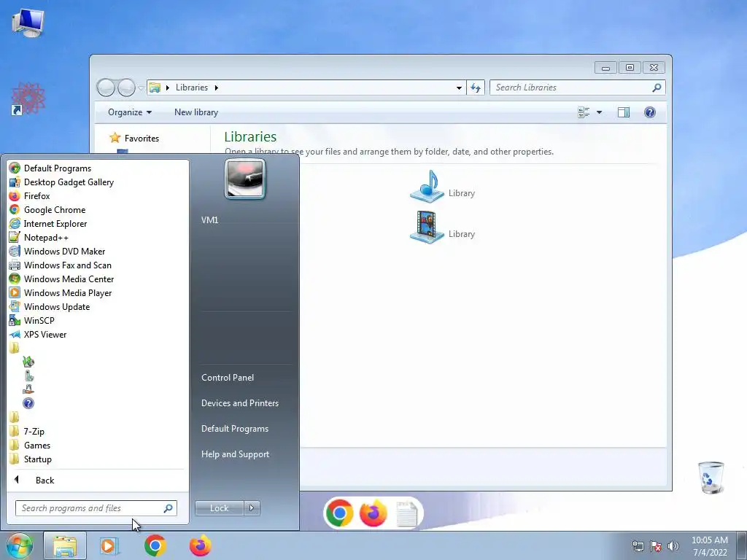Click the Windows DVD Maker icon
Image resolution: width=747 pixels, height=560 pixels.
coord(15,251)
